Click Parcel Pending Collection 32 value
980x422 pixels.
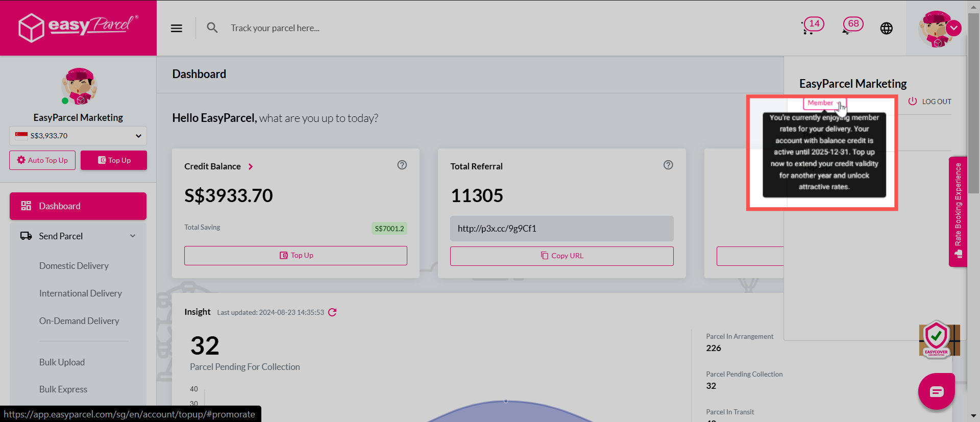pos(711,386)
